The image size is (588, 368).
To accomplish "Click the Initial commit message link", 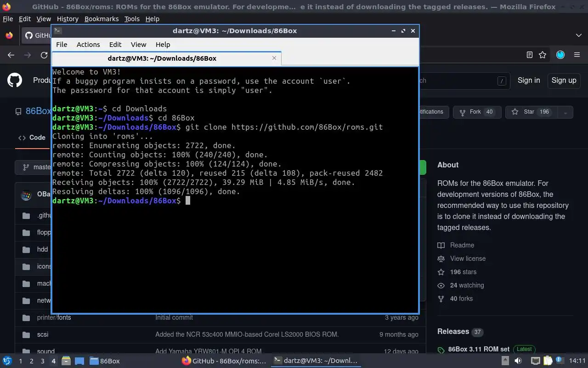I will 174,317.
